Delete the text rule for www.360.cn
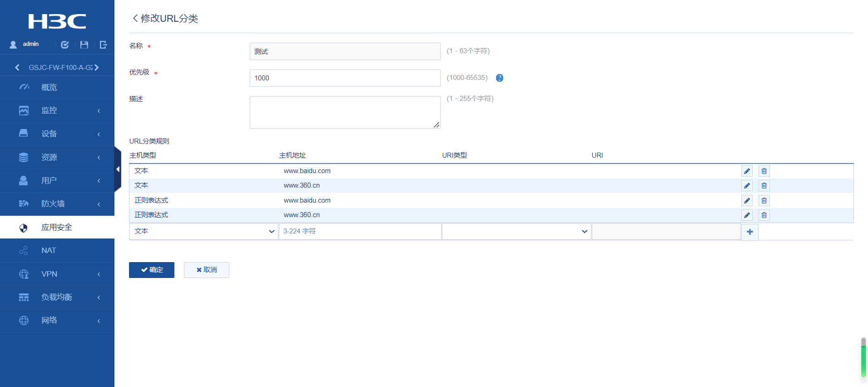The width and height of the screenshot is (868, 387). point(764,186)
